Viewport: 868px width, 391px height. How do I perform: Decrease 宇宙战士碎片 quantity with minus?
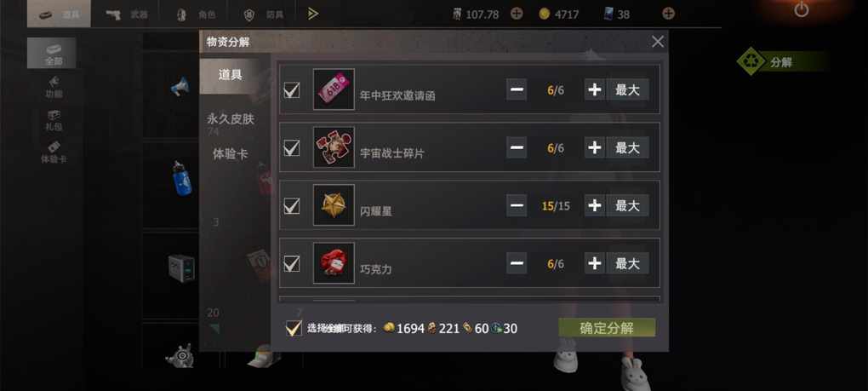coord(517,148)
